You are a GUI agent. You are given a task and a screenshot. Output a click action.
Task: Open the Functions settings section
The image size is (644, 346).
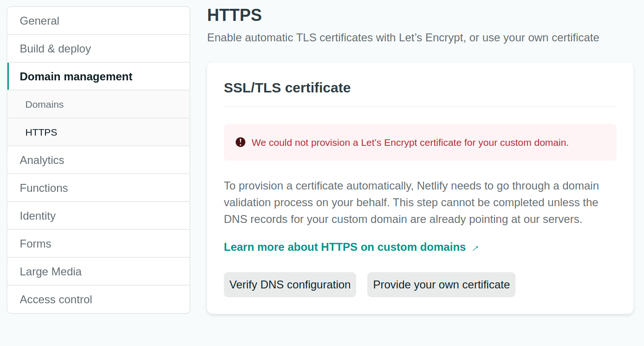click(98, 188)
